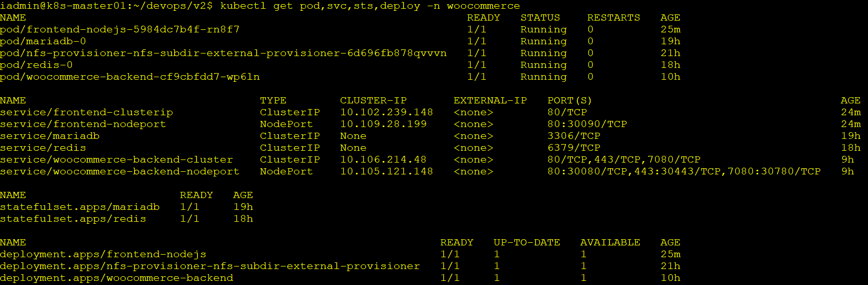Image resolution: width=868 pixels, height=285 pixels.
Task: Click the deployment.apps/frontend-nodejs entry
Action: click(103, 255)
